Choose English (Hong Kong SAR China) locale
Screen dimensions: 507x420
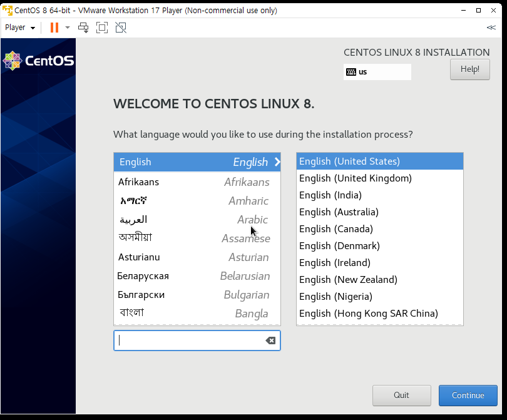(x=379, y=314)
